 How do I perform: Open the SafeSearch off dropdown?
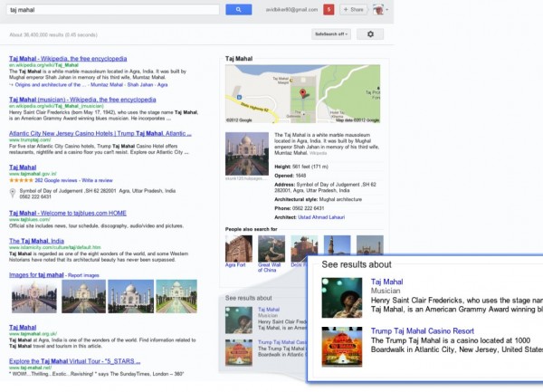(x=331, y=34)
